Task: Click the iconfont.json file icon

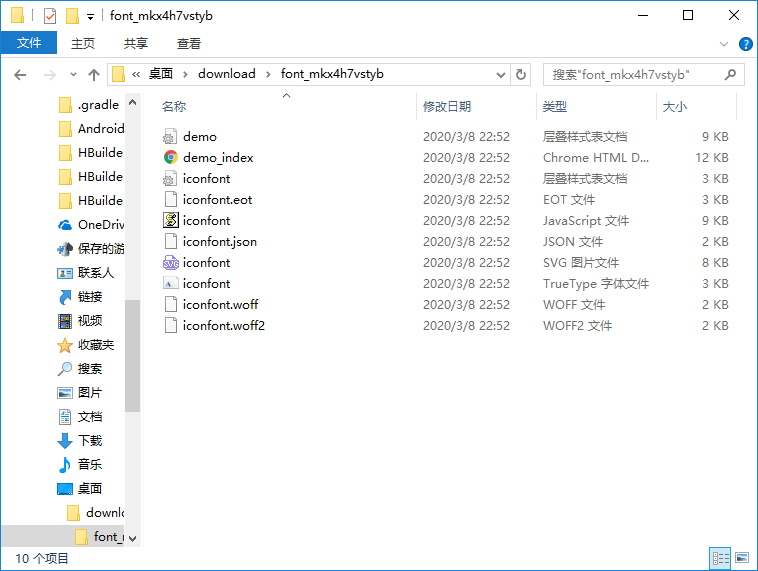Action: pyautogui.click(x=170, y=242)
